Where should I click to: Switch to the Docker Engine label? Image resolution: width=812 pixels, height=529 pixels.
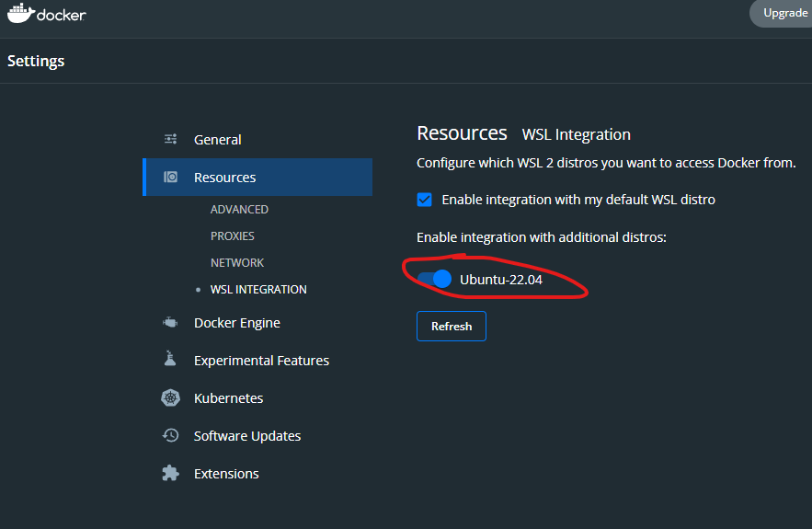(237, 323)
